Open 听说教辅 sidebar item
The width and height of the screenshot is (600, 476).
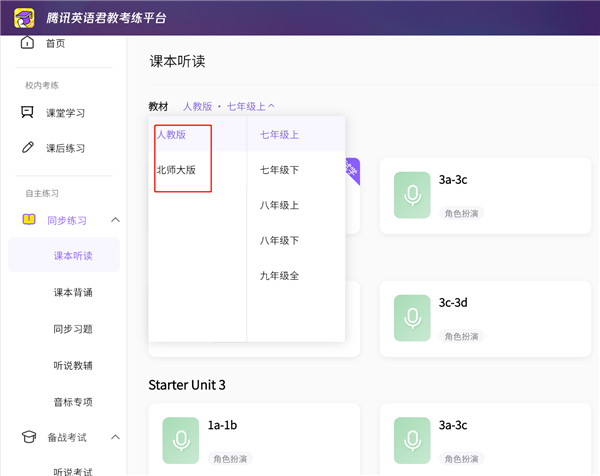(73, 365)
